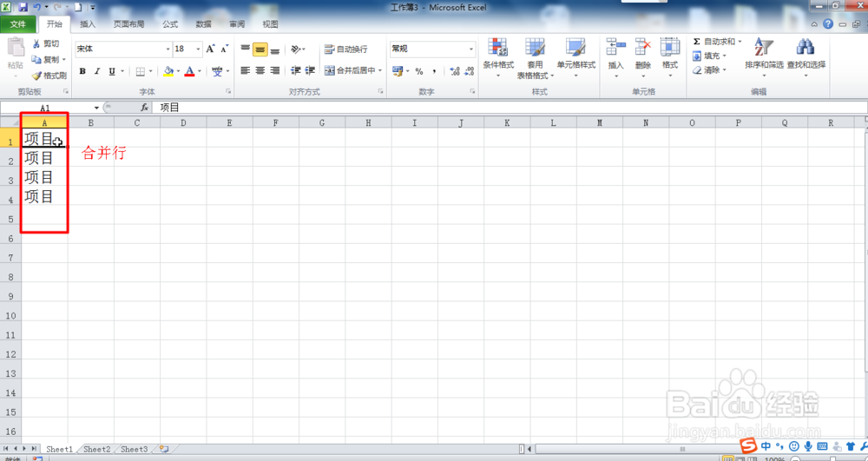Align text right

pos(274,70)
